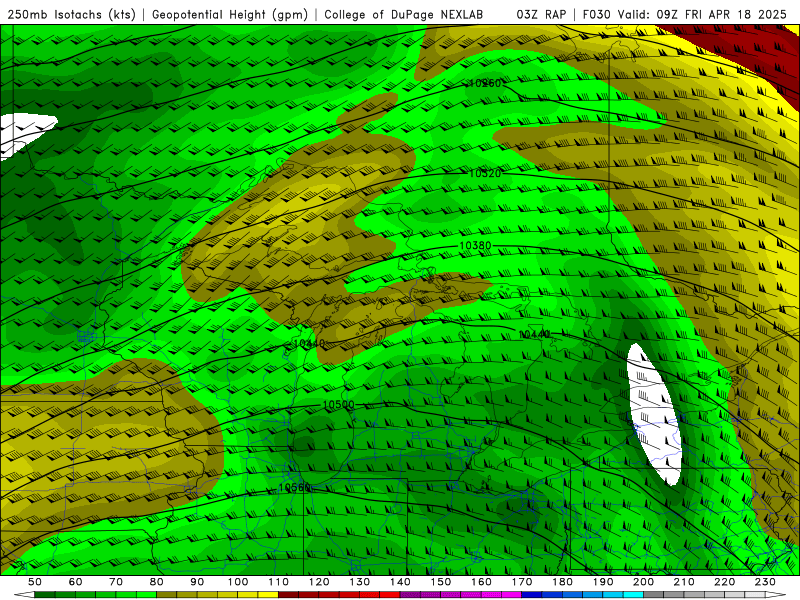Click the legend value label 160
800x600 pixels.
coord(481,582)
